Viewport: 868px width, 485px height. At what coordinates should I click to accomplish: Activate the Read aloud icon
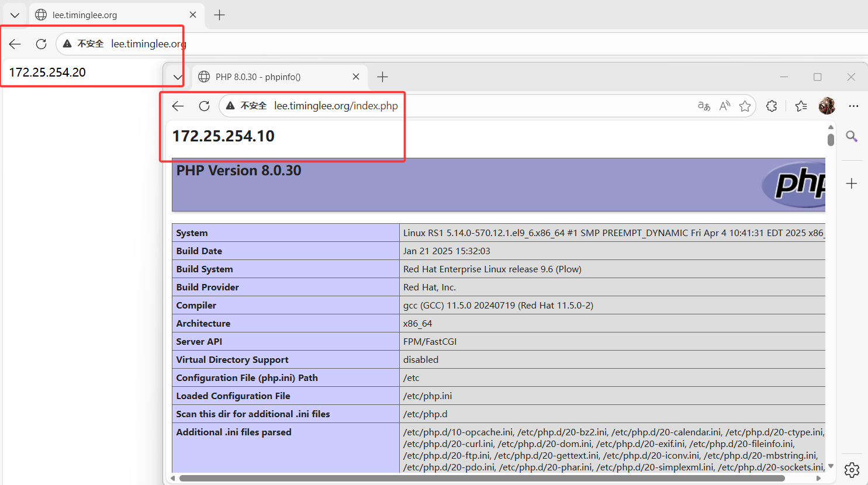click(x=725, y=106)
